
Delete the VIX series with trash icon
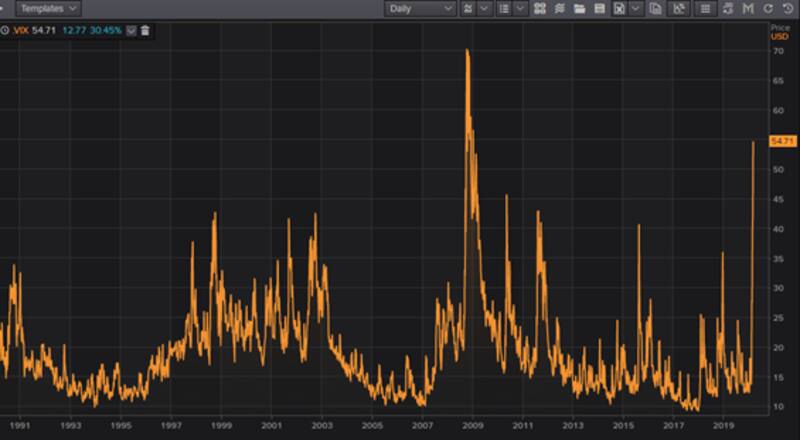point(145,30)
